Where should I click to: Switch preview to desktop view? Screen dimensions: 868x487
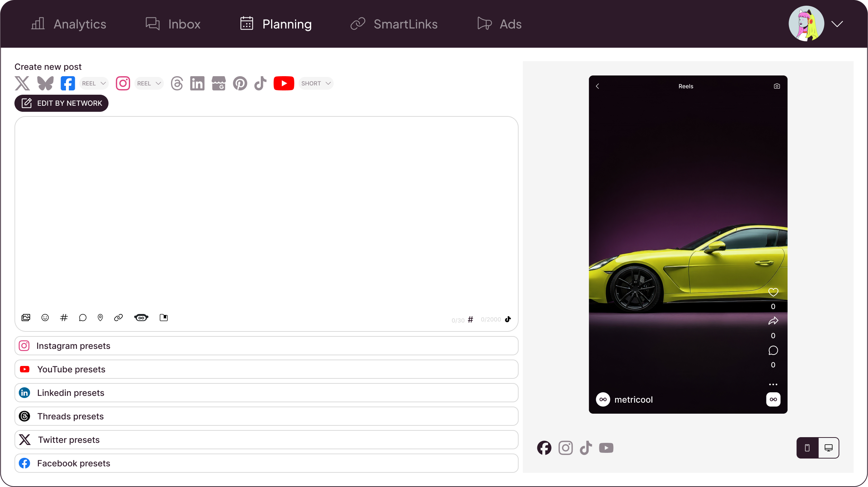(828, 448)
